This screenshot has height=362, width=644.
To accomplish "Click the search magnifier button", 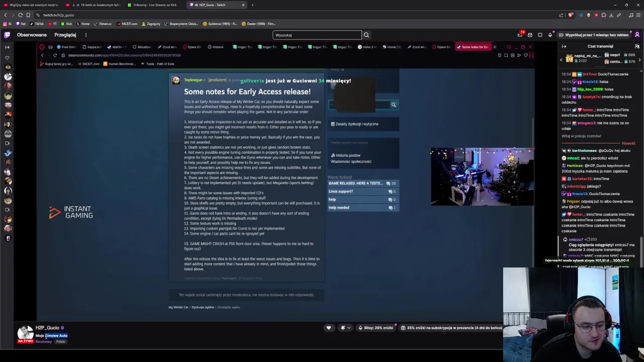I will click(x=366, y=35).
